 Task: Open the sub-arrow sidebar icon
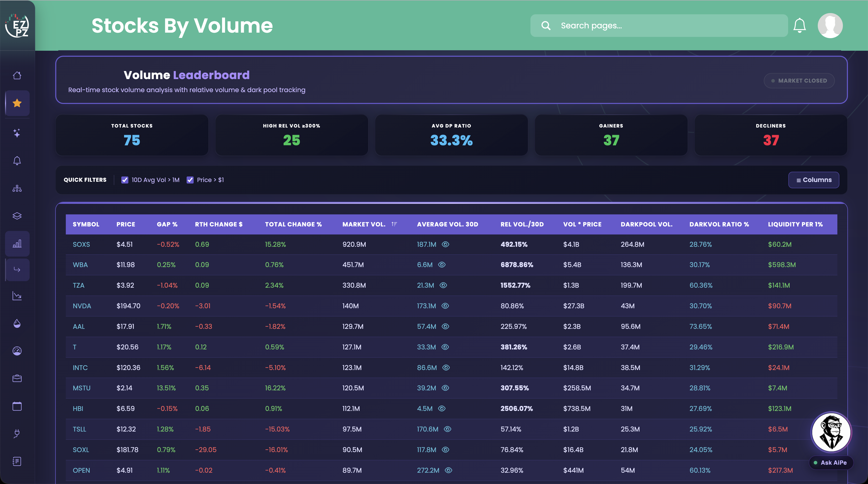[17, 270]
